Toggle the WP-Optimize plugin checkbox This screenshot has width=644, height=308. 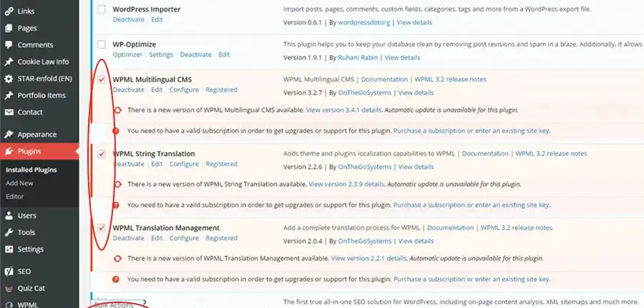(101, 44)
